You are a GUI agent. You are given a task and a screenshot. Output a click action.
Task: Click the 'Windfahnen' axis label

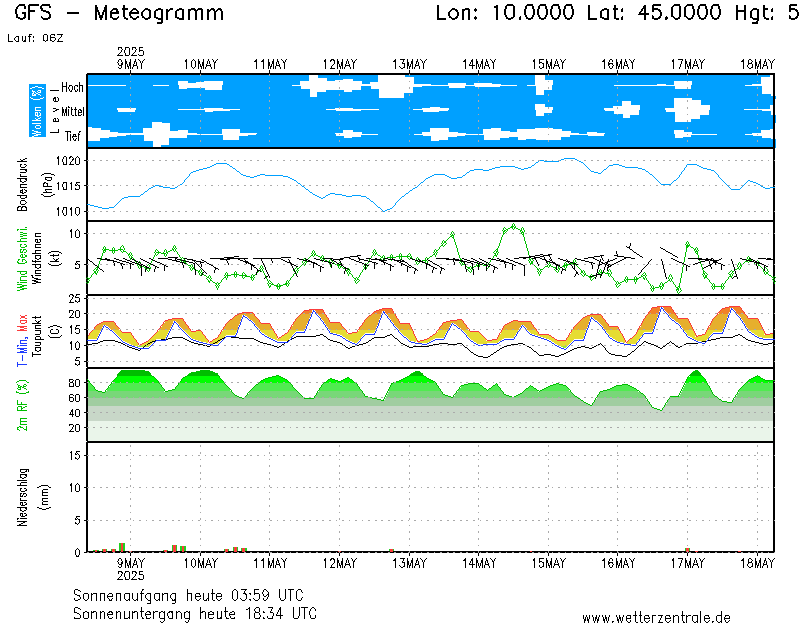pyautogui.click(x=37, y=258)
